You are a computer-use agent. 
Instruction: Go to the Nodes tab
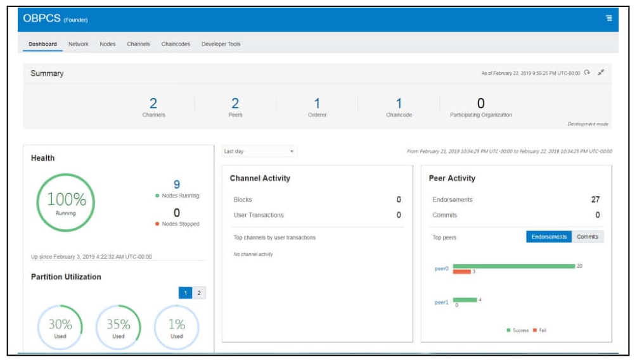[x=108, y=44]
